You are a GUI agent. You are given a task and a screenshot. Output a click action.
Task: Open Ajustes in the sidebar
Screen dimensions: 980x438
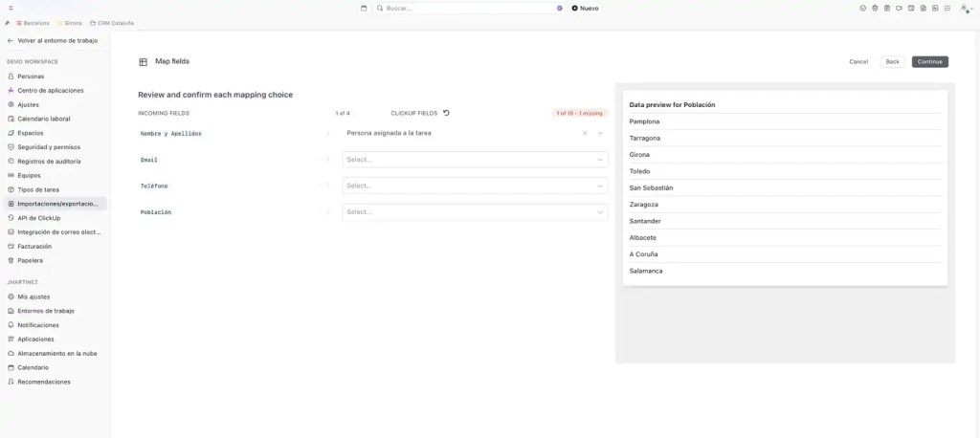(28, 104)
